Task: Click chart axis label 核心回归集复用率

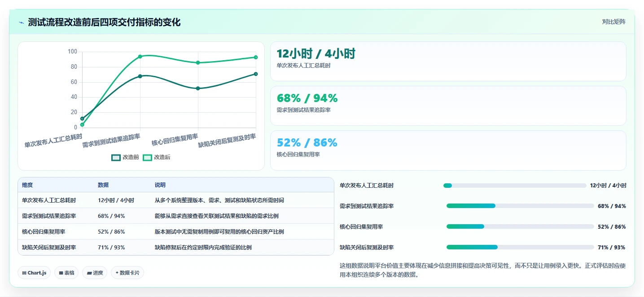Action: pyautogui.click(x=175, y=139)
